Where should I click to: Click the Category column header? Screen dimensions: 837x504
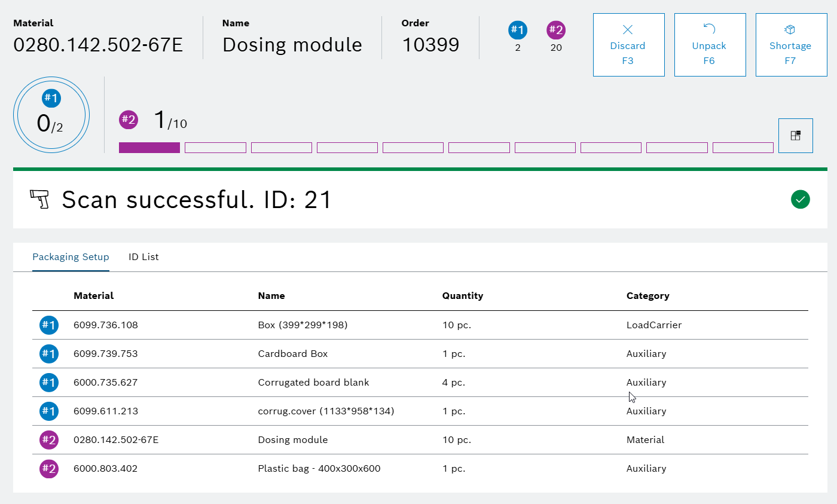pos(647,296)
